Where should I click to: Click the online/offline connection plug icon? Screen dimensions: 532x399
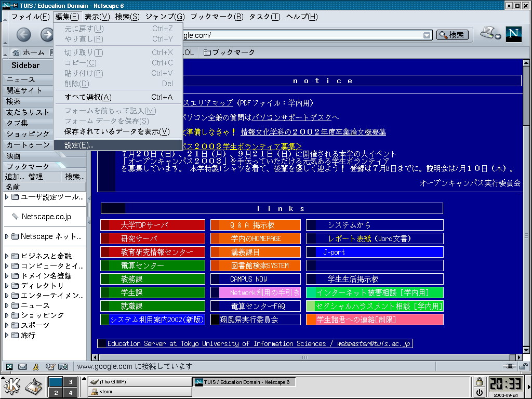click(x=509, y=366)
